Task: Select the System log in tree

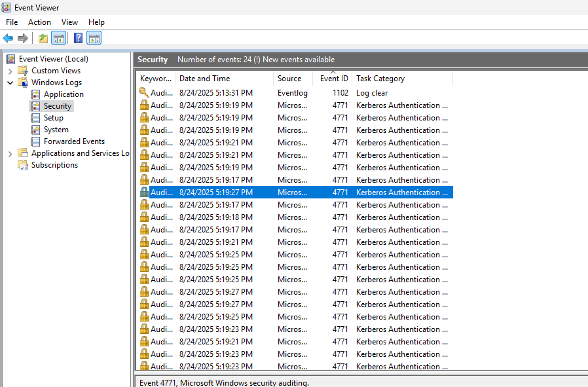Action: point(56,130)
